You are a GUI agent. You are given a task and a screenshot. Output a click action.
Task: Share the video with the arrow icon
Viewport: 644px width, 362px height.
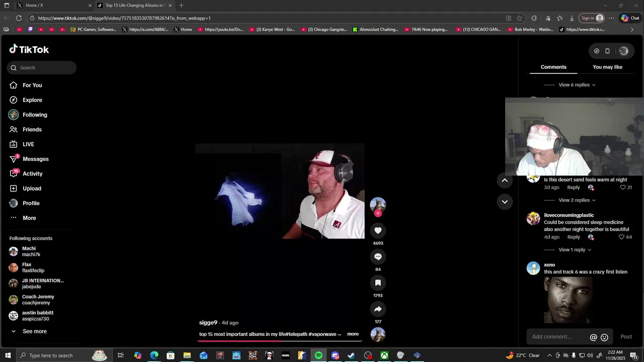tap(378, 309)
